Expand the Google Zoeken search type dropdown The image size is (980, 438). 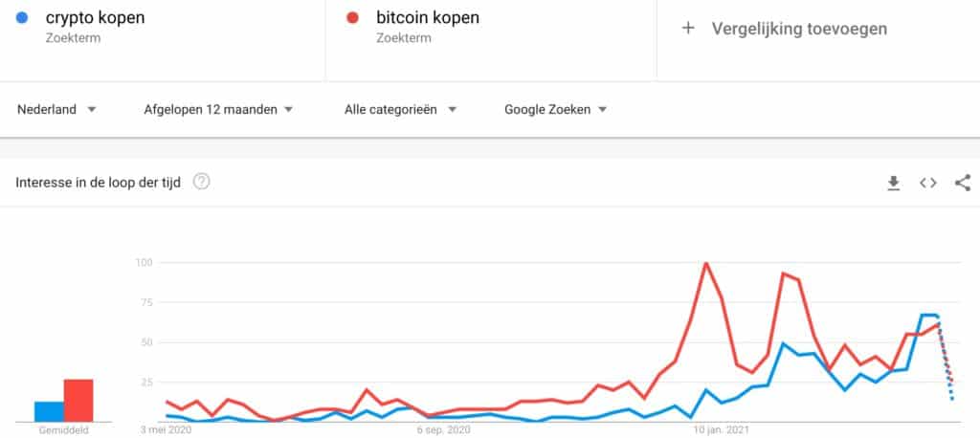click(556, 110)
